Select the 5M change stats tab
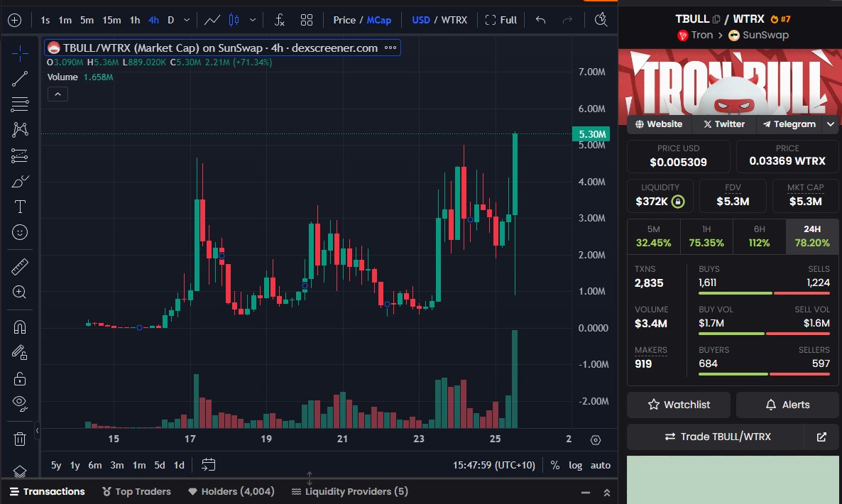 (654, 236)
